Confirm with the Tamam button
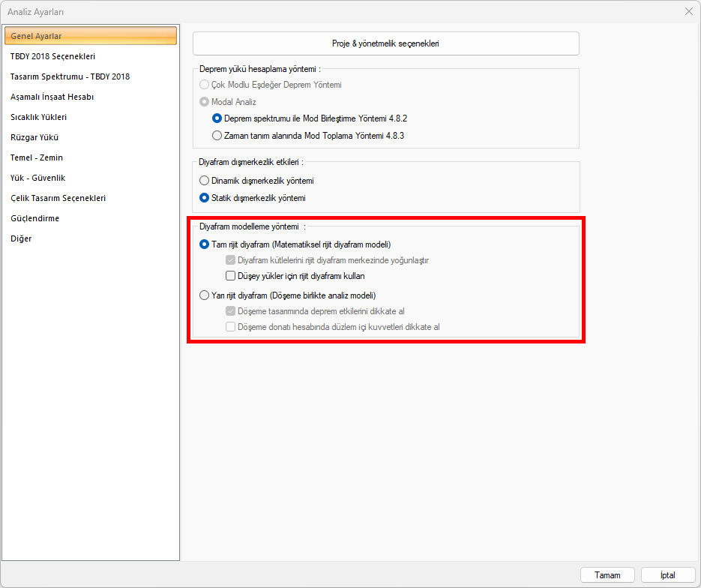This screenshot has width=701, height=588. pos(607,575)
